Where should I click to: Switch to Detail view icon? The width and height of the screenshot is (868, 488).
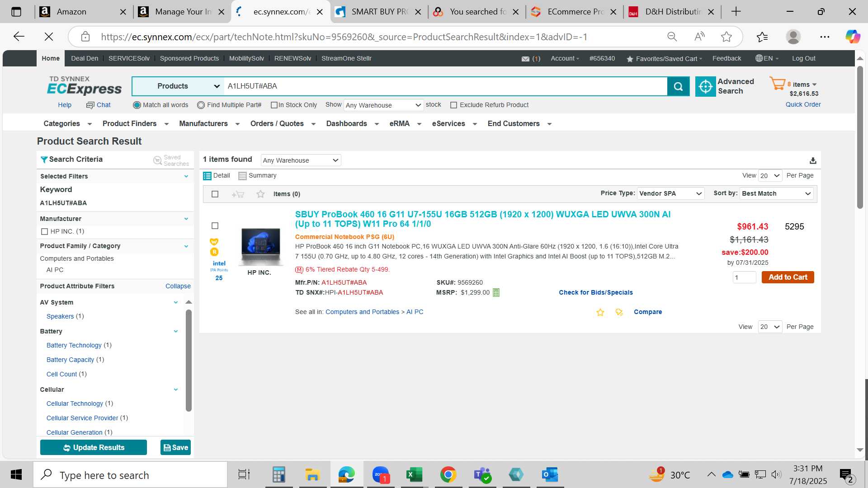[x=207, y=176]
